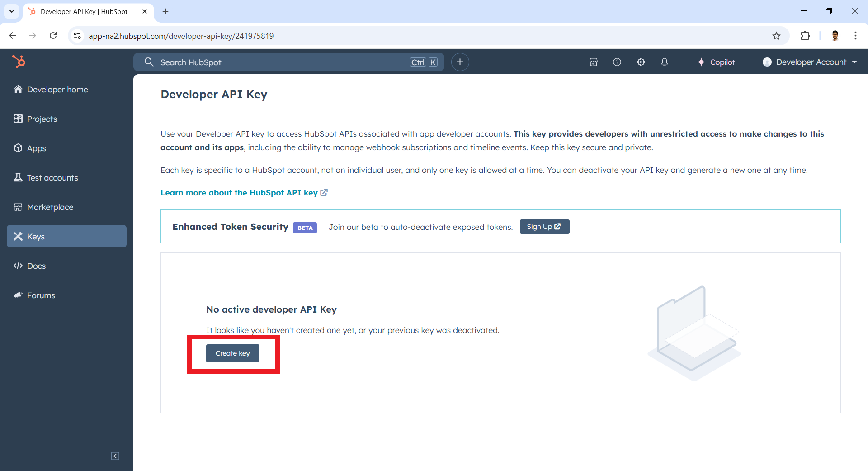The width and height of the screenshot is (868, 471).
Task: Open the settings gear icon
Action: pyautogui.click(x=641, y=62)
